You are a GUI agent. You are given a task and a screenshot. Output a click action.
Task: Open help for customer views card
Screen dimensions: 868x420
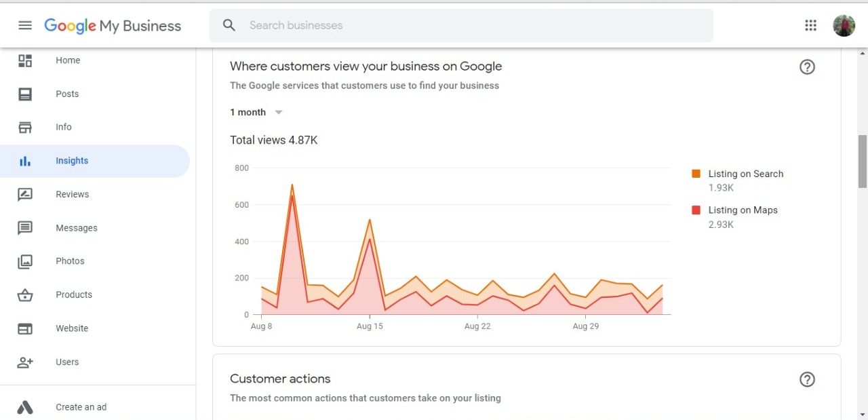click(x=807, y=66)
